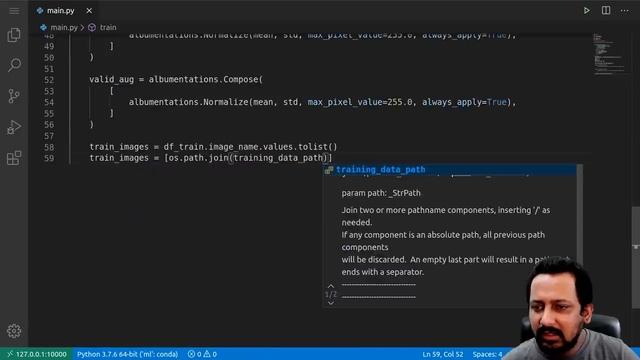Run Python file with play button
The width and height of the screenshot is (640, 360).
[587, 11]
